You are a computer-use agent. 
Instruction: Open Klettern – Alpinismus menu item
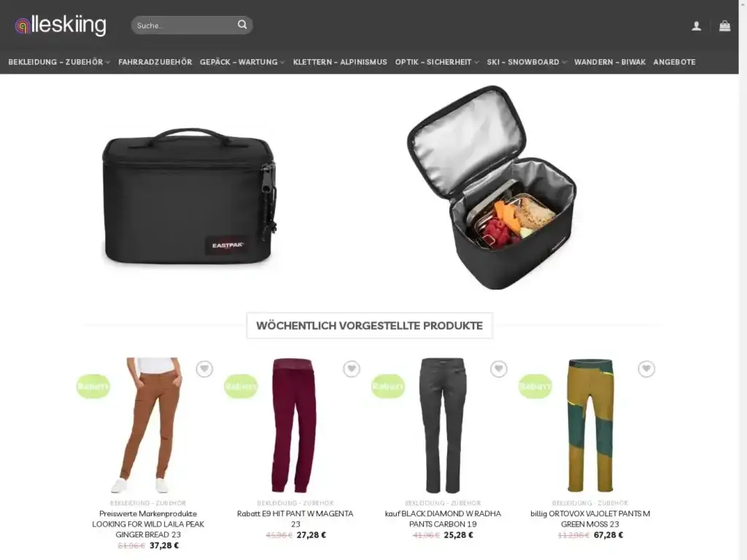coord(340,62)
